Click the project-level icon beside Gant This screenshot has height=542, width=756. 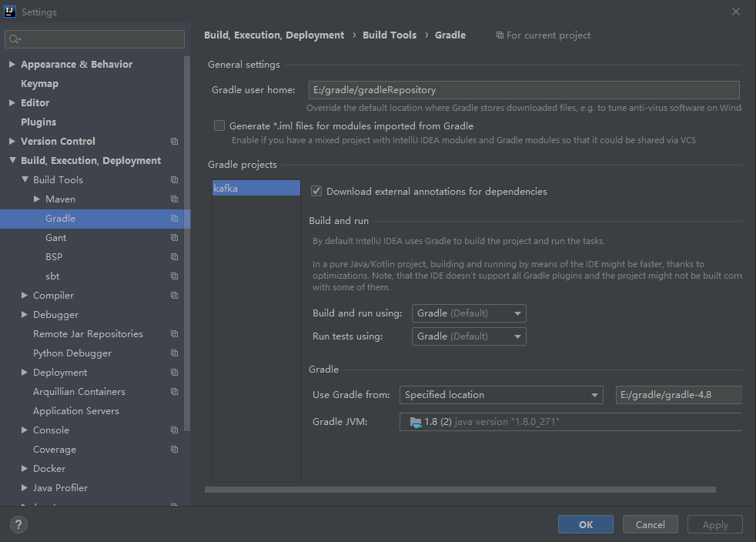[174, 238]
